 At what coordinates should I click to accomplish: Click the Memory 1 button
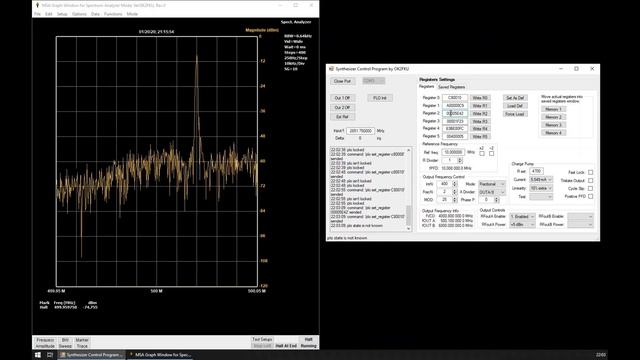click(553, 109)
